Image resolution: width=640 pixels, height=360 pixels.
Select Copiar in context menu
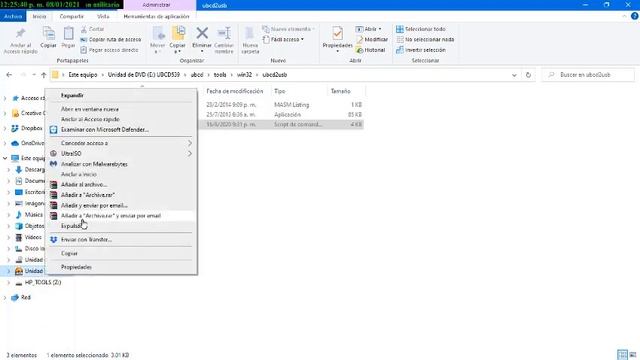click(69, 253)
